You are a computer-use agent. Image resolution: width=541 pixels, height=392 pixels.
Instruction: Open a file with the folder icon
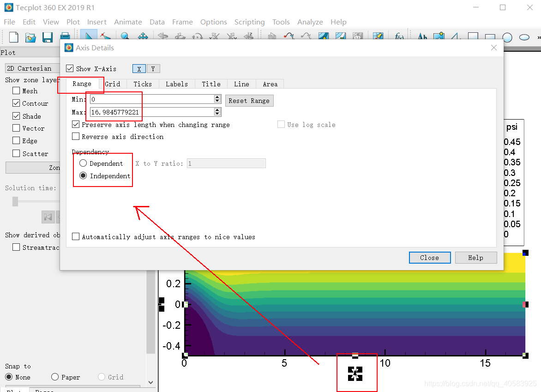[x=30, y=37]
